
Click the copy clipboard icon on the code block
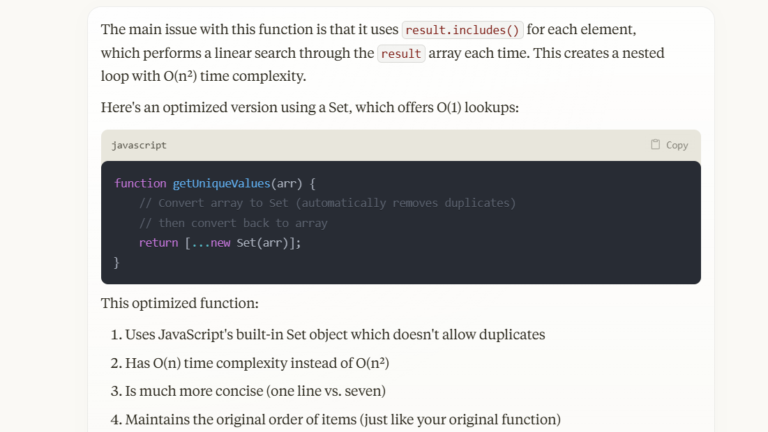coord(656,145)
